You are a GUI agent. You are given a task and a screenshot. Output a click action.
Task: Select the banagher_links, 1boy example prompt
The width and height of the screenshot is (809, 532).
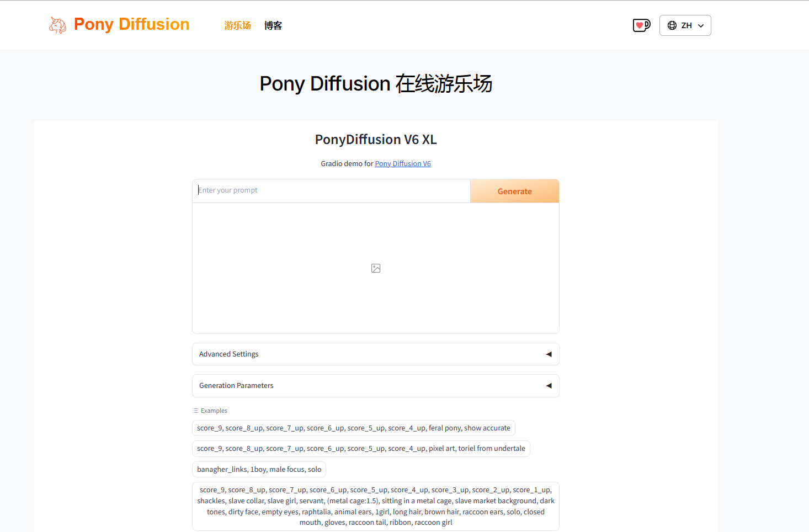[x=259, y=470]
